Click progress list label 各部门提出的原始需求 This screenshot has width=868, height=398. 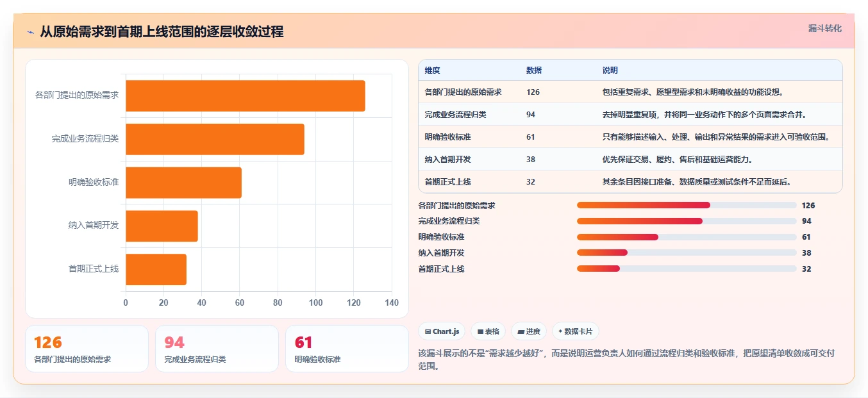pos(456,205)
